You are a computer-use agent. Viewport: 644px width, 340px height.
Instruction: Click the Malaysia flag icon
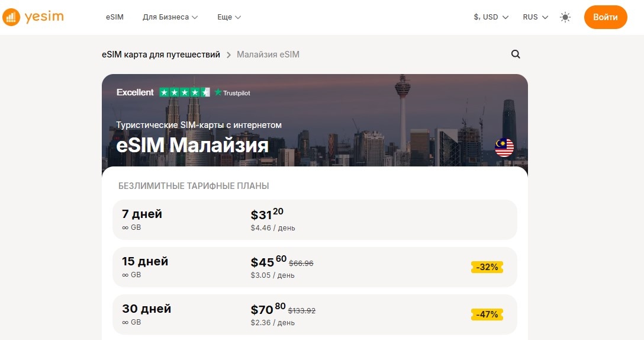(504, 147)
